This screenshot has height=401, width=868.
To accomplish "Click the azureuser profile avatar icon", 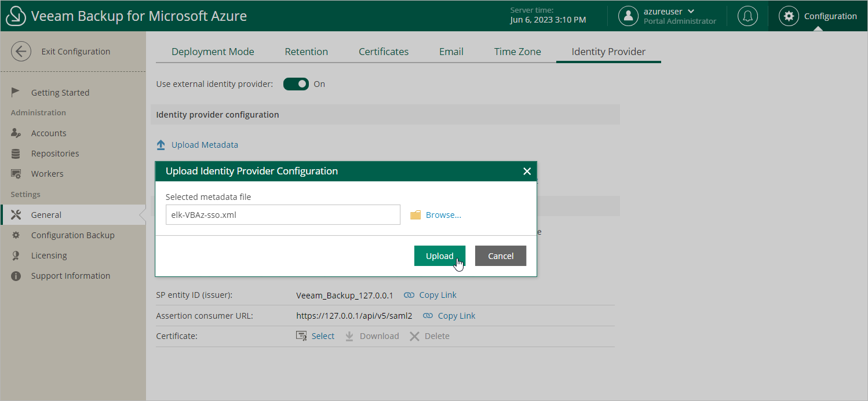I will 628,16.
